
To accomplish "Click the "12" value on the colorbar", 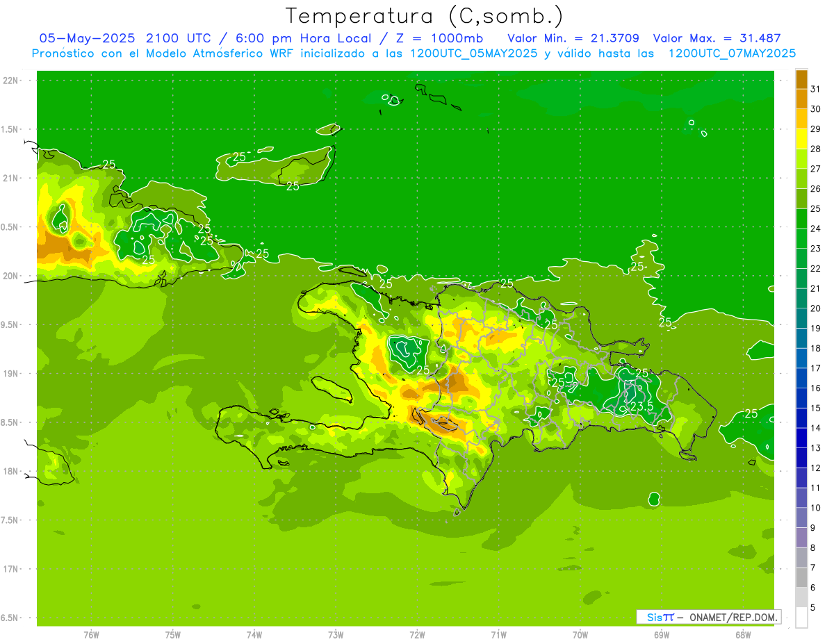I will [x=816, y=468].
